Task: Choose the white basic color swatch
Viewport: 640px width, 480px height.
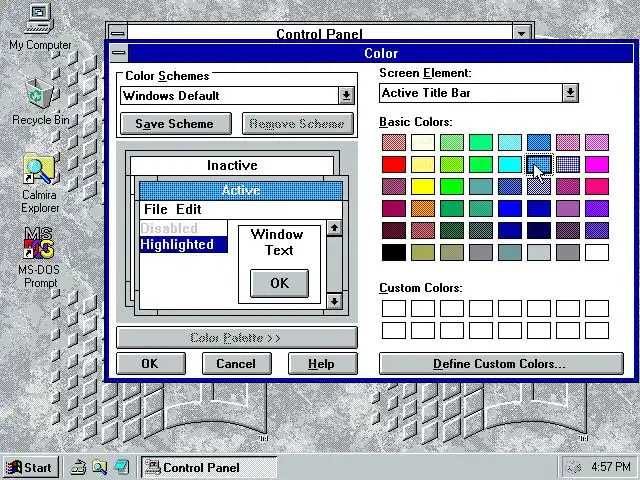Action: [x=597, y=253]
